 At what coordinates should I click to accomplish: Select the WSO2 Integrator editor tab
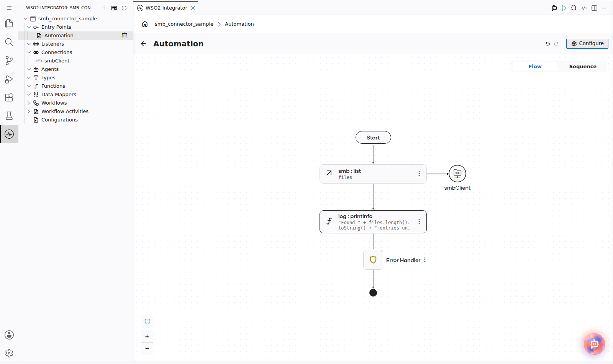click(166, 8)
